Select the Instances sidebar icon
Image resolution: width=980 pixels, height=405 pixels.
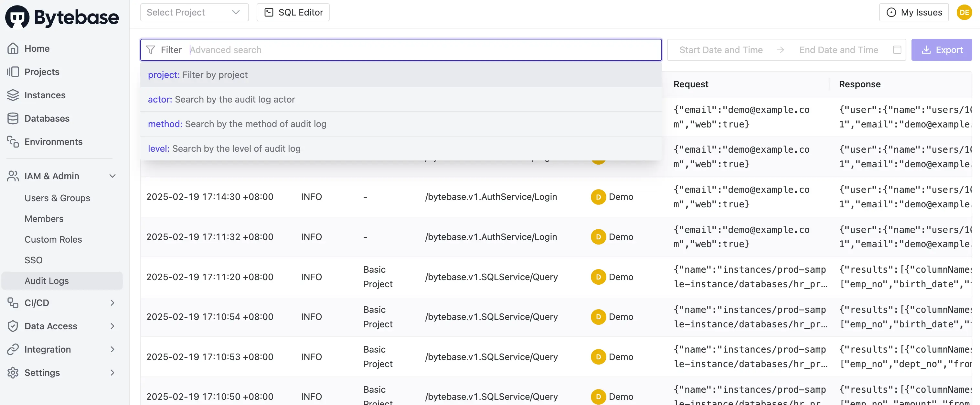pyautogui.click(x=13, y=95)
